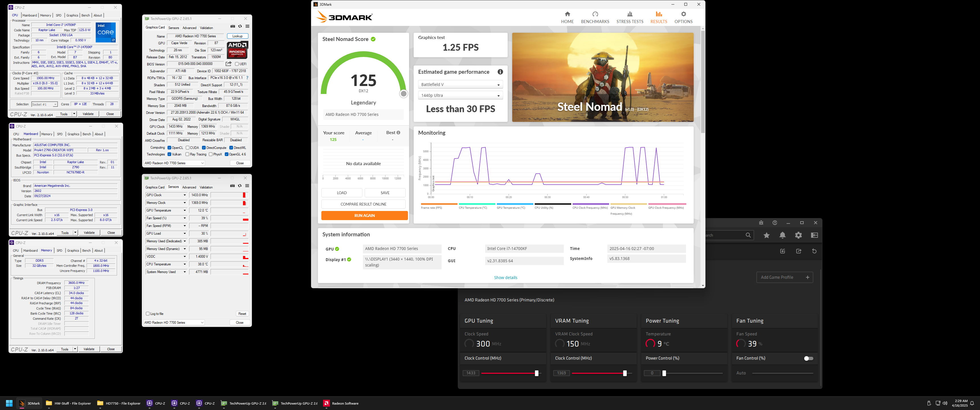Toggle the Vulkan checkbox in GPU-Z
This screenshot has height=410, width=980.
click(169, 154)
